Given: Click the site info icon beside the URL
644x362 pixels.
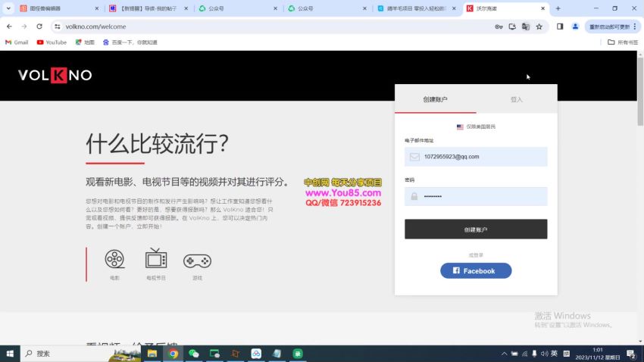Looking at the screenshot, I should click(x=57, y=27).
